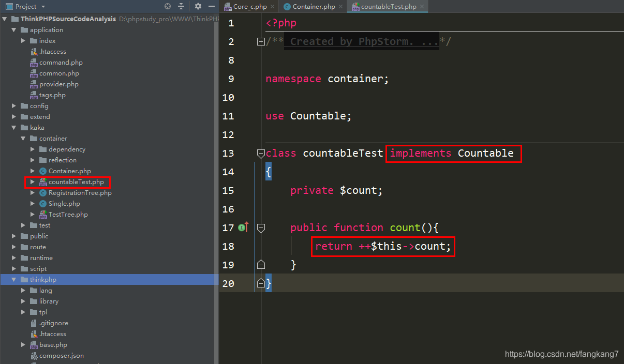Image resolution: width=624 pixels, height=364 pixels.
Task: Toggle fold marker for class on line 13
Action: pyautogui.click(x=261, y=153)
